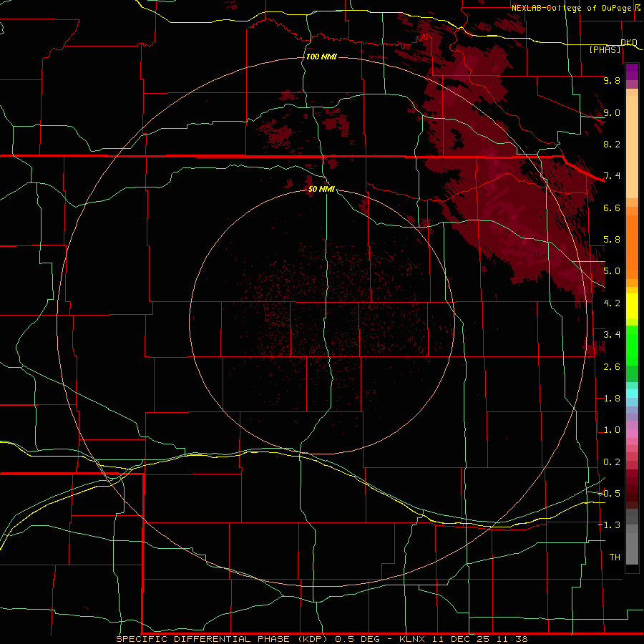Click the 5.0 scale value
This screenshot has height=644, width=644.
pyautogui.click(x=612, y=271)
